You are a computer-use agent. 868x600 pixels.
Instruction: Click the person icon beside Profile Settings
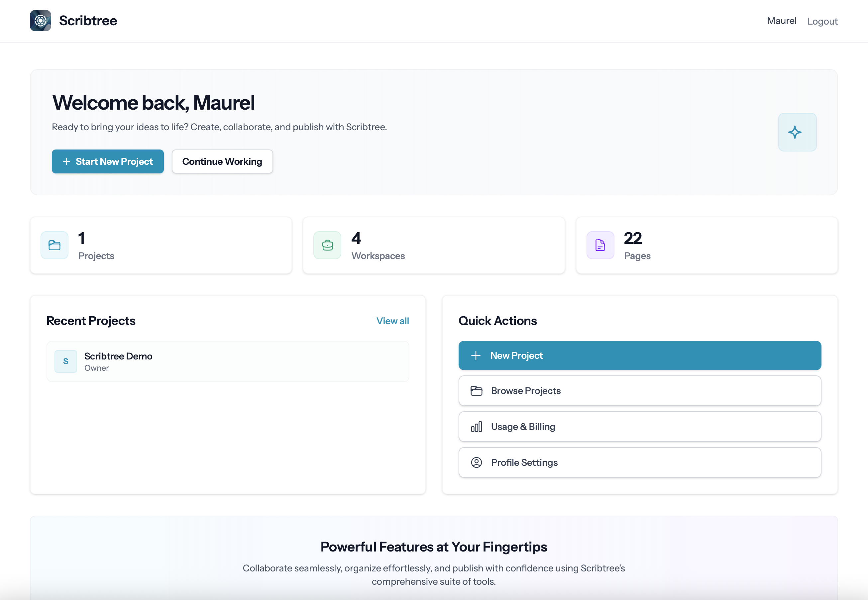pyautogui.click(x=477, y=462)
